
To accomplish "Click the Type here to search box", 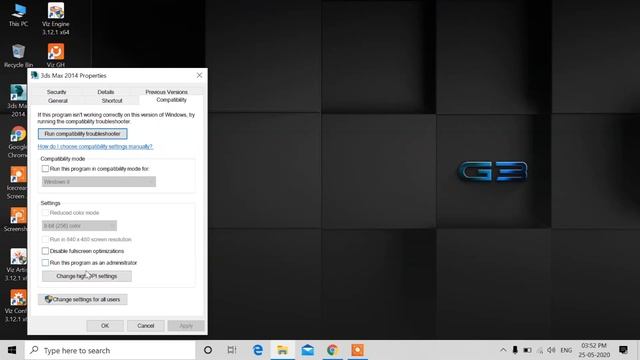I will (110, 350).
